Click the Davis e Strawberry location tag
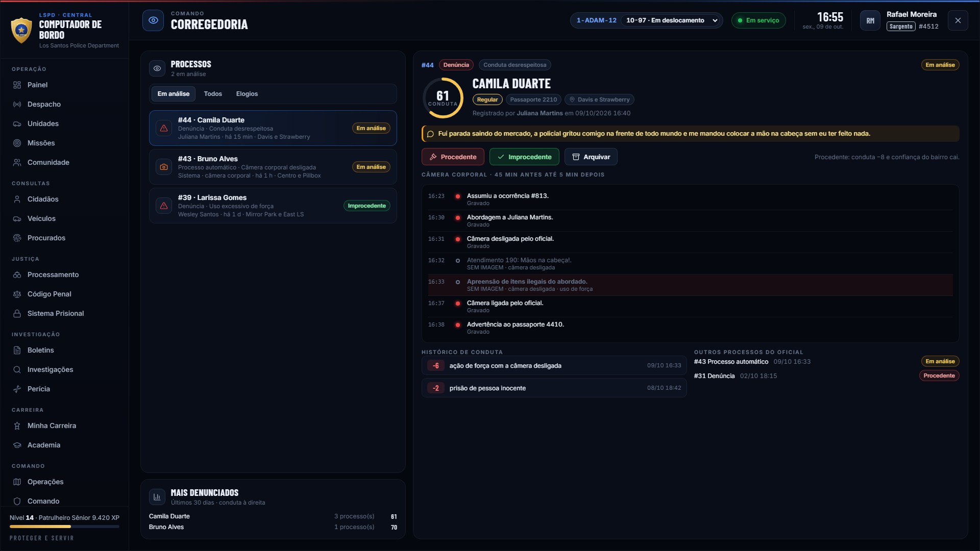980x551 pixels. click(x=599, y=99)
